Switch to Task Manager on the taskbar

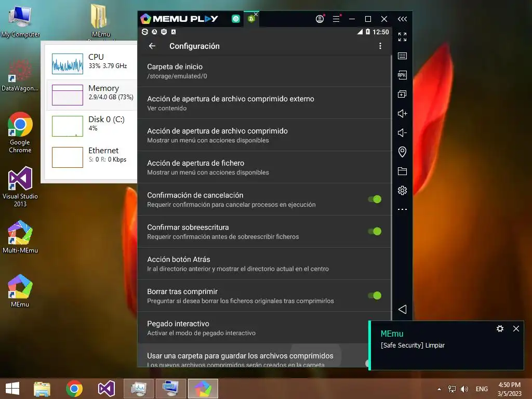pos(138,389)
